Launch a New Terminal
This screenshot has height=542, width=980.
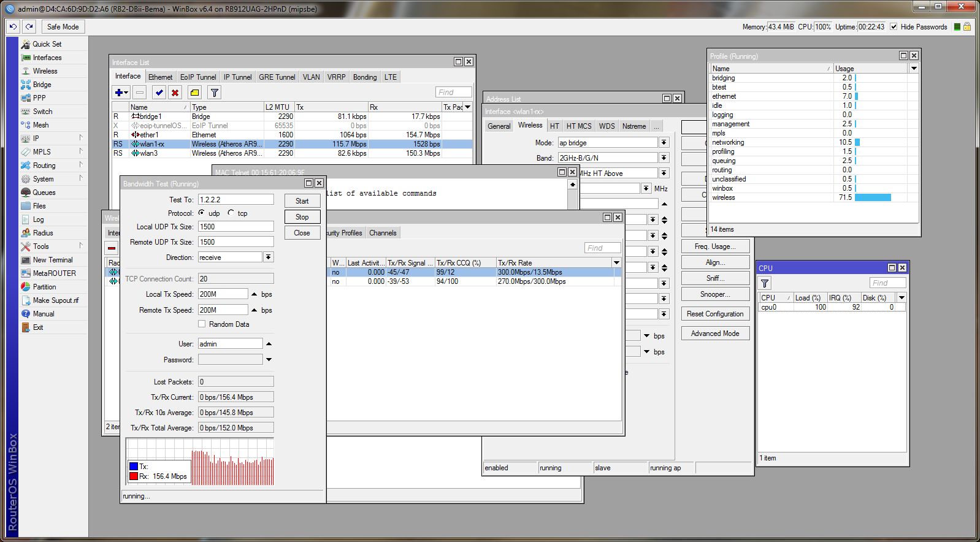(52, 260)
